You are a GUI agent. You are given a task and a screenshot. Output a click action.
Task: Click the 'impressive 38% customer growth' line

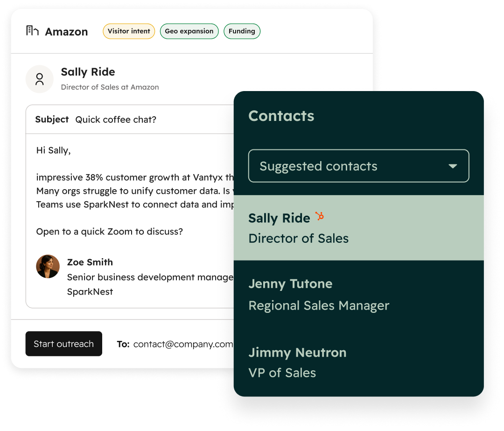135,177
